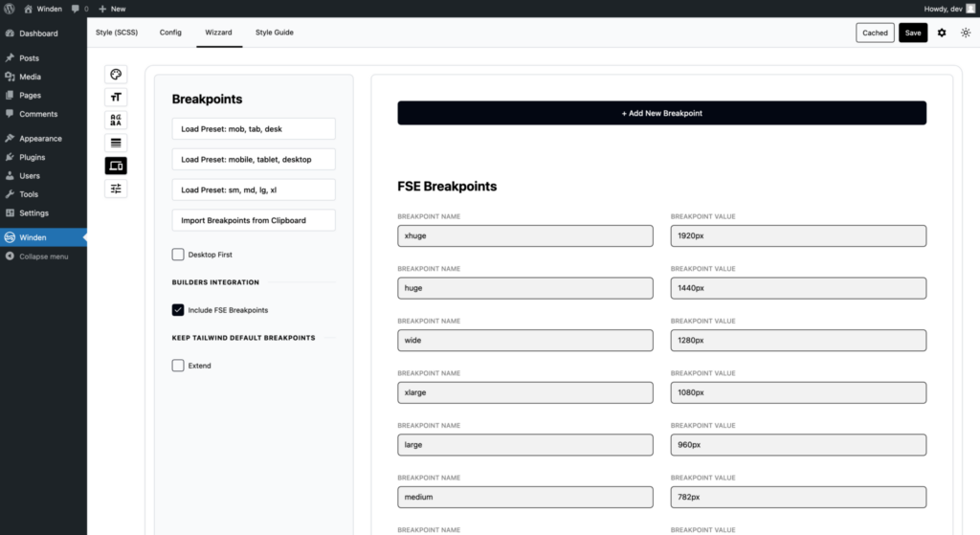
Task: Click the user avatar next to Howdy, dev
Action: [970, 9]
